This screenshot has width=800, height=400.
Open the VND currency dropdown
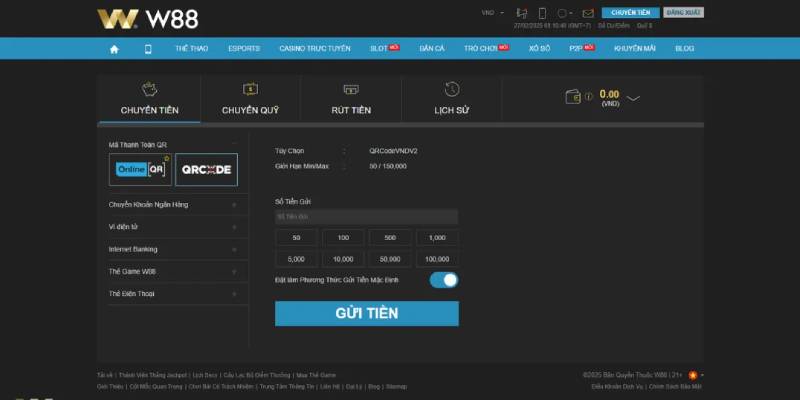tap(492, 13)
